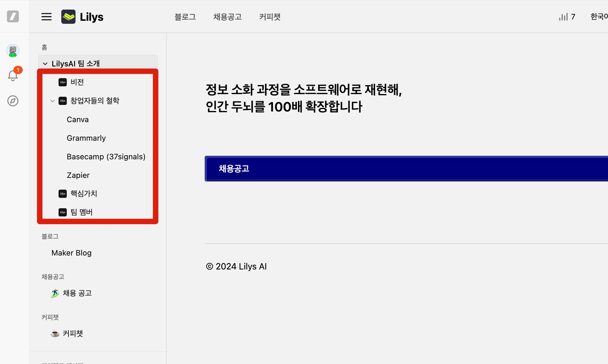Open the 블로그 top navigation item
The width and height of the screenshot is (608, 364).
(185, 17)
